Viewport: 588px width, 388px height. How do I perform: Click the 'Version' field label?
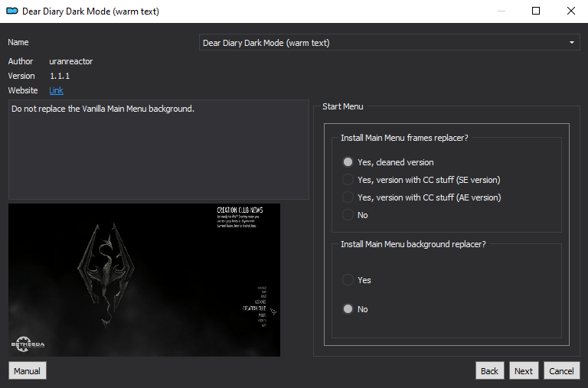[21, 76]
